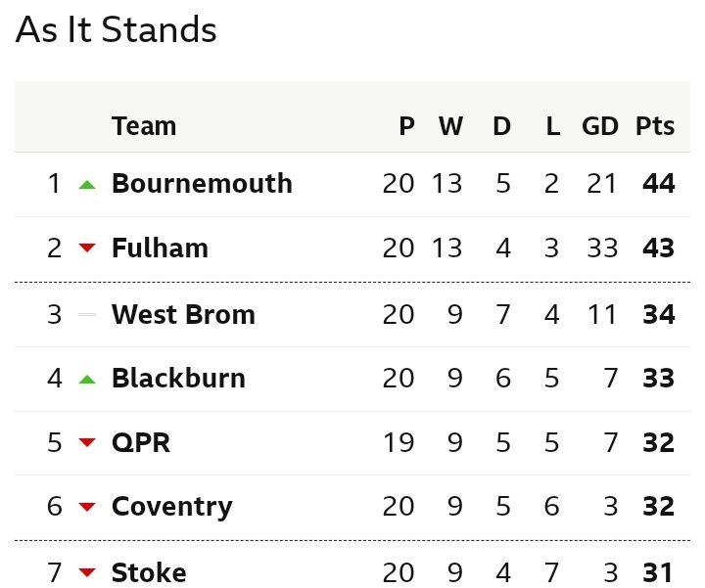Click Coventry's red down arrow icon
Image resolution: width=705 pixels, height=588 pixels.
tap(87, 507)
